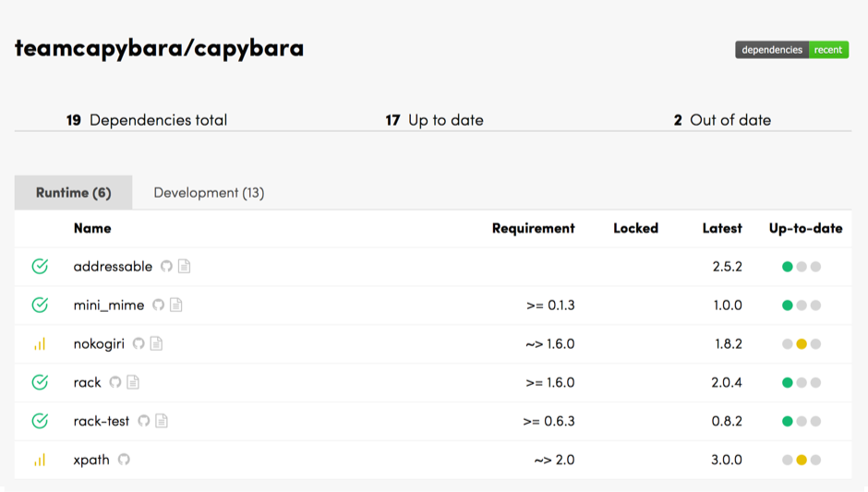Screen dimensions: 868x492
Task: Click yellow bars status icon for xpath
Action: 40,460
